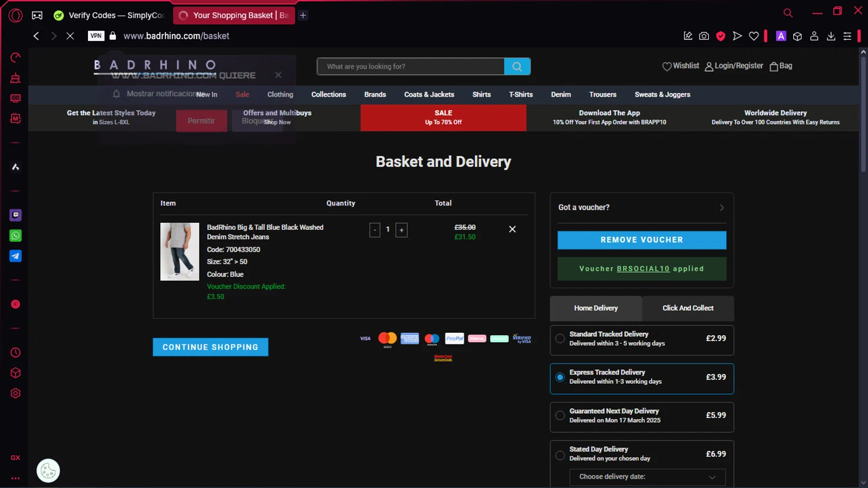
Task: Open the Collections menu
Action: [x=329, y=95]
